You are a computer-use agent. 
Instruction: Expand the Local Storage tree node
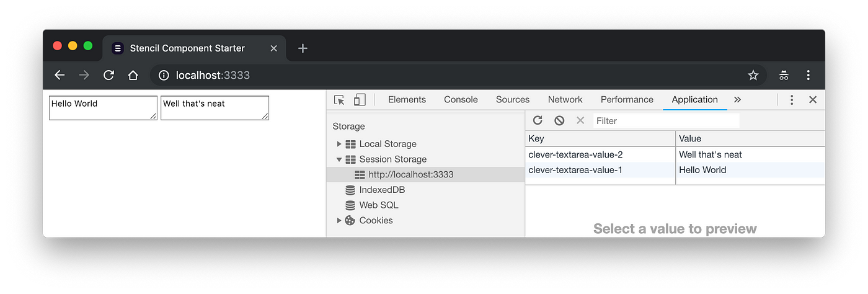coord(339,144)
